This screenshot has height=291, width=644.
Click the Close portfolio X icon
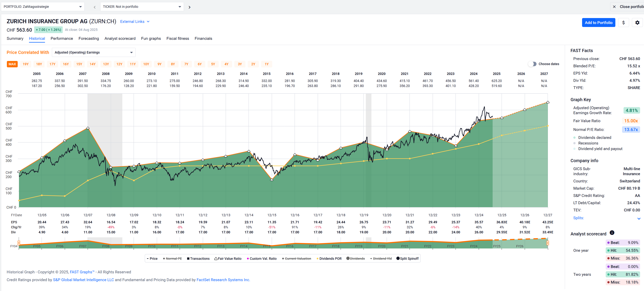click(614, 7)
